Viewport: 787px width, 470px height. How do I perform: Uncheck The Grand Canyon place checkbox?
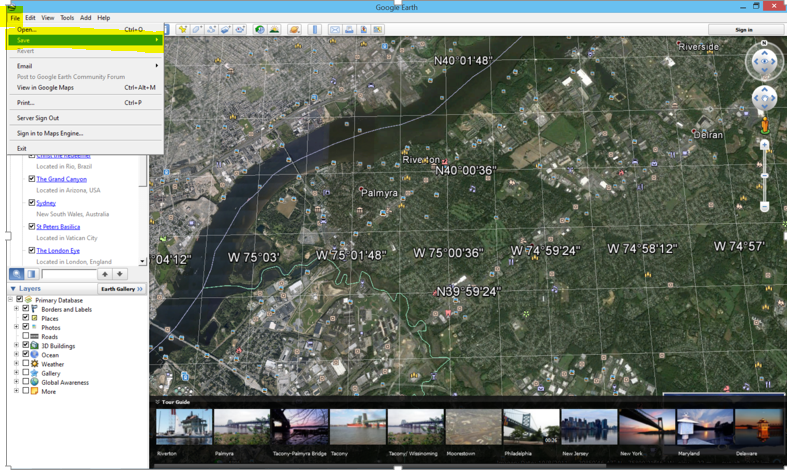coord(32,179)
